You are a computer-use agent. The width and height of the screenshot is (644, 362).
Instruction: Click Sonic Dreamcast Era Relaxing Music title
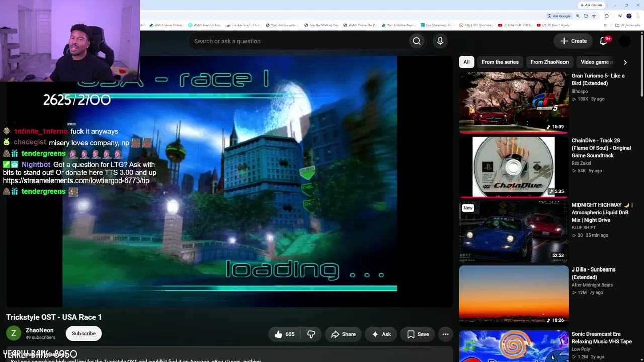tap(601, 338)
